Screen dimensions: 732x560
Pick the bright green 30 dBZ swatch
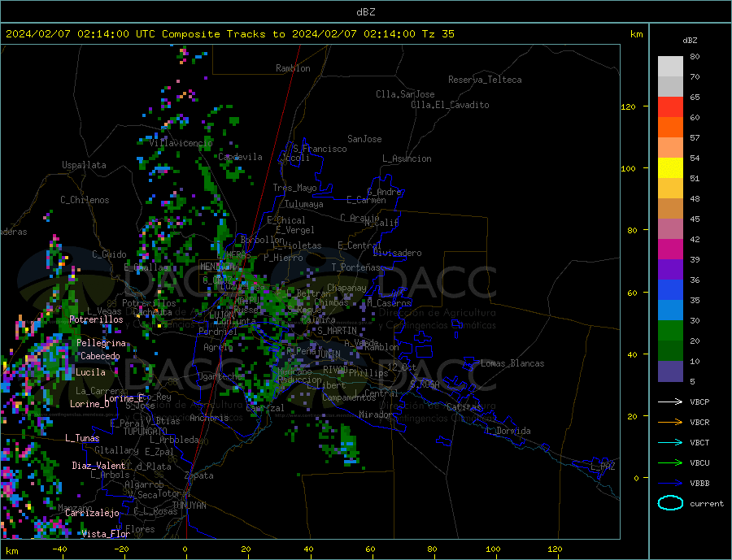pos(670,331)
